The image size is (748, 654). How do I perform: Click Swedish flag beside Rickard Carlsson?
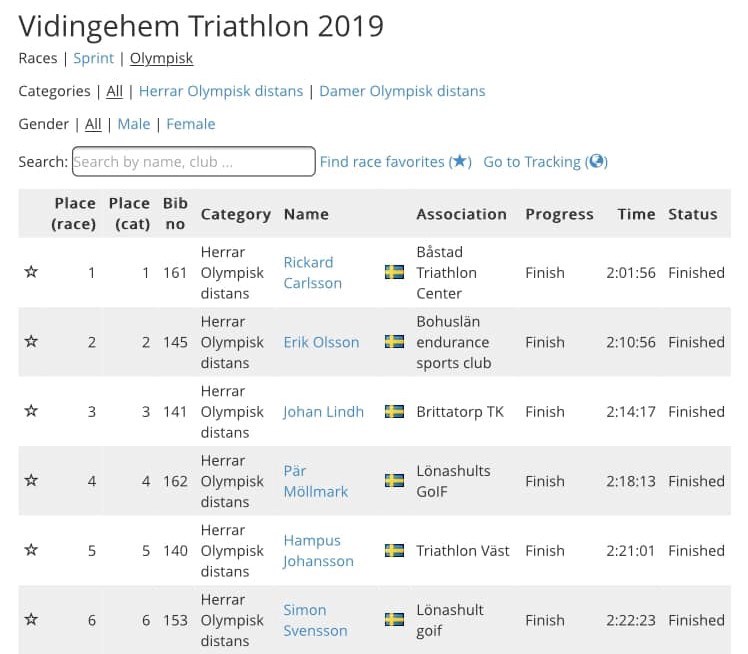(394, 272)
